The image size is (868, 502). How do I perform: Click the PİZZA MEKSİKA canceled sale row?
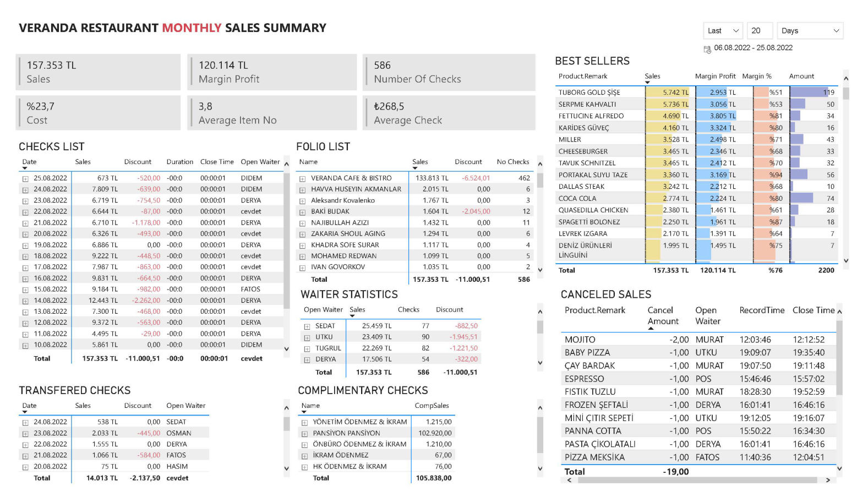[x=699, y=457]
